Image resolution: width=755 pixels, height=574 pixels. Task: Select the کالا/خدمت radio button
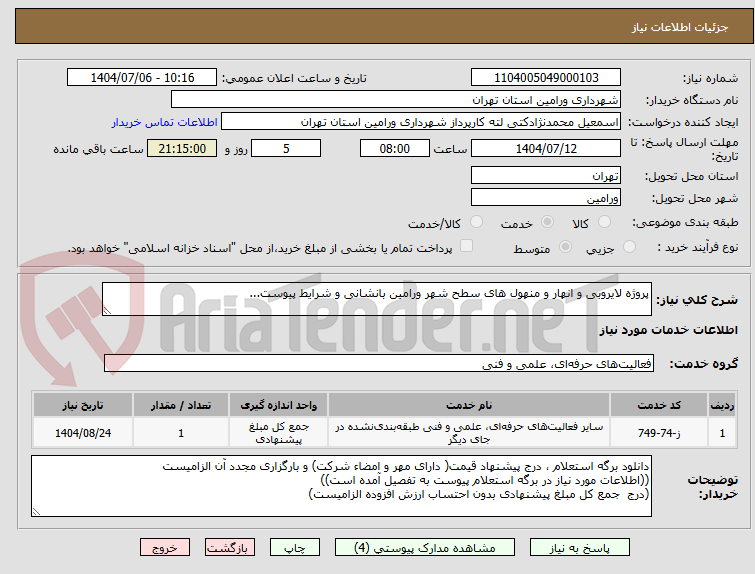pos(476,222)
